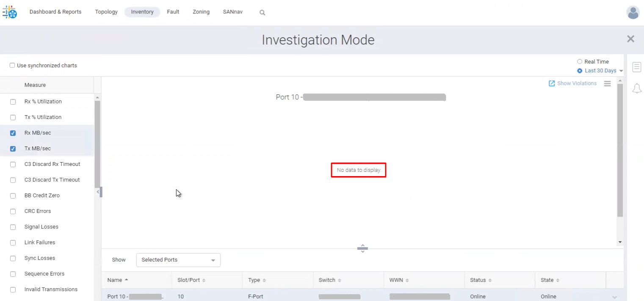Click the Show Violations link

pos(572,83)
